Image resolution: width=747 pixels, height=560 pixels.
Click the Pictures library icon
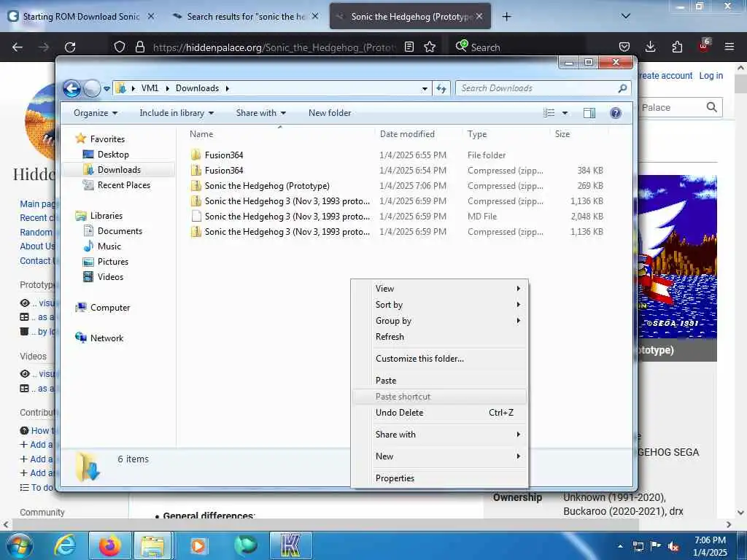coord(88,262)
